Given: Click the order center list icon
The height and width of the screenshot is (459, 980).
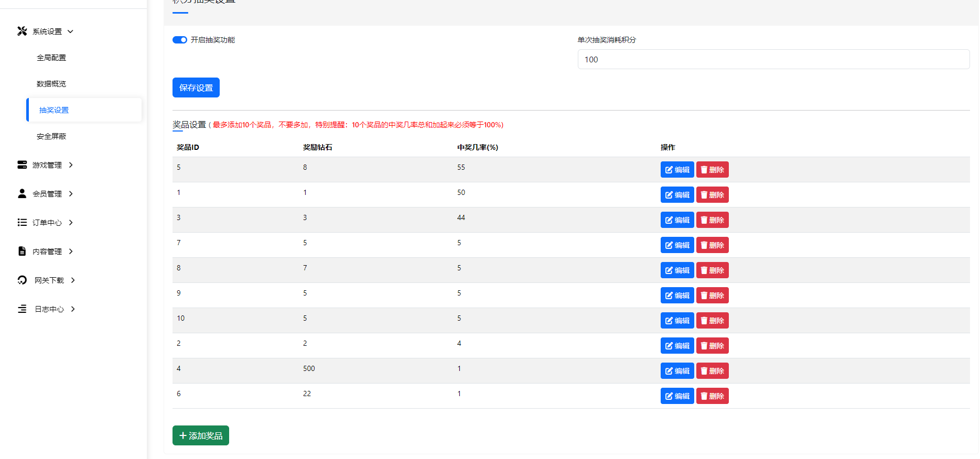Looking at the screenshot, I should pyautogui.click(x=22, y=223).
